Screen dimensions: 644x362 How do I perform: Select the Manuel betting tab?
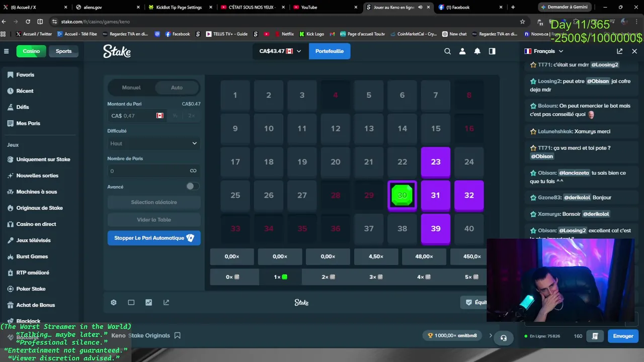coord(131,87)
